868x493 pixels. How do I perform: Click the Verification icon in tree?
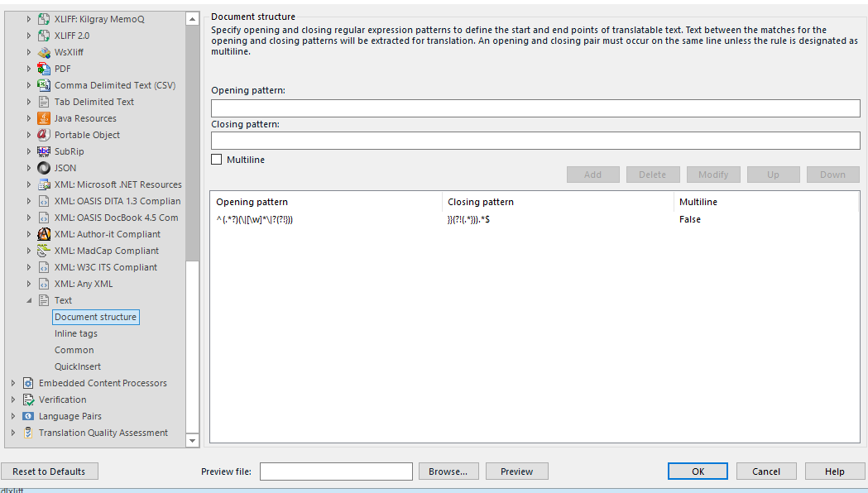tap(29, 400)
